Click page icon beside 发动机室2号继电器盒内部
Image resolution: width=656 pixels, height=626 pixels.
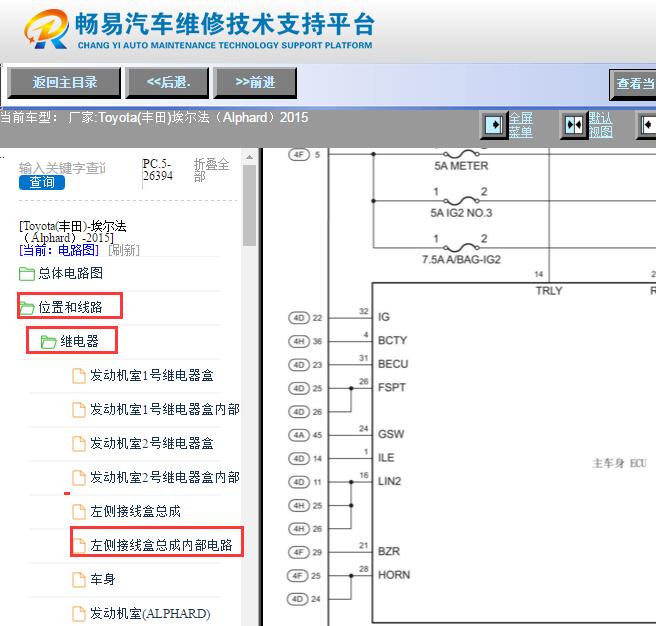tap(79, 477)
